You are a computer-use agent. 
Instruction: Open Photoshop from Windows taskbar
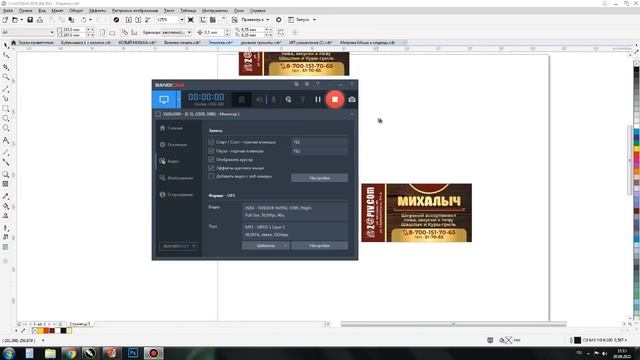point(133,353)
